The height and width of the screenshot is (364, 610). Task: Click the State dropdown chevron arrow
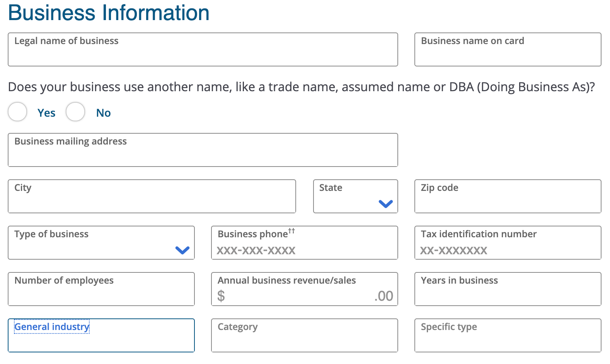pyautogui.click(x=386, y=204)
